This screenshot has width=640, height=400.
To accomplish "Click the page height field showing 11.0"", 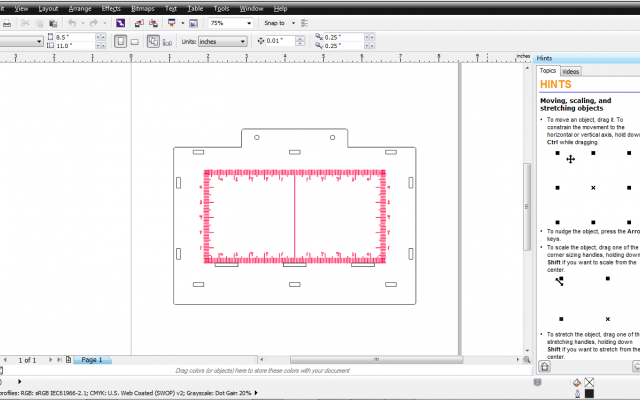I will [75, 46].
